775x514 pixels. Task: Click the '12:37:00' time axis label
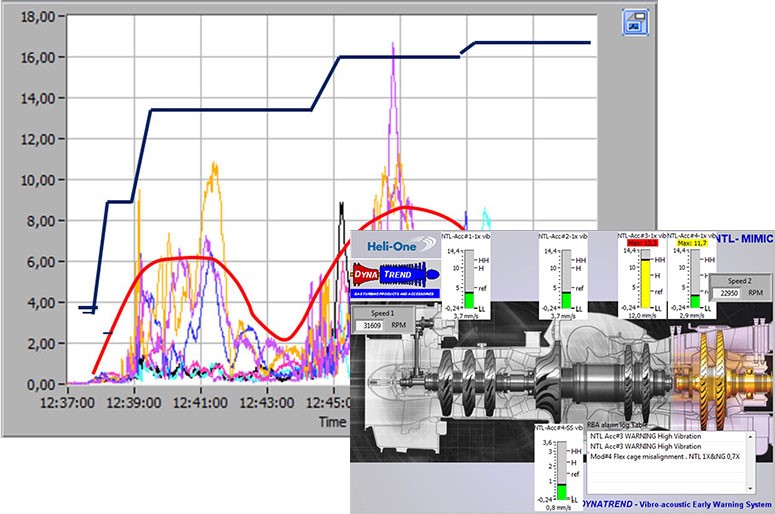click(67, 403)
